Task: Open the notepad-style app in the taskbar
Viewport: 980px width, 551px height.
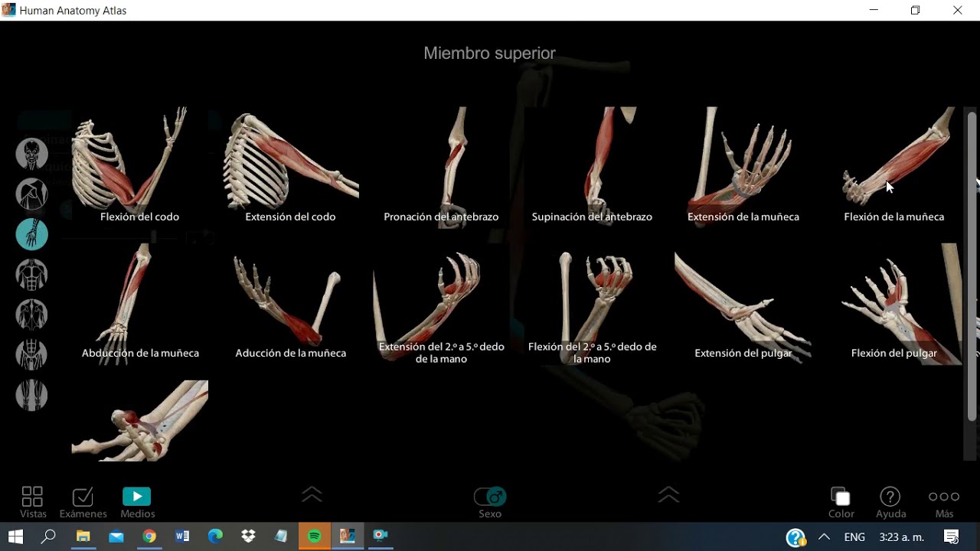Action: click(x=282, y=536)
